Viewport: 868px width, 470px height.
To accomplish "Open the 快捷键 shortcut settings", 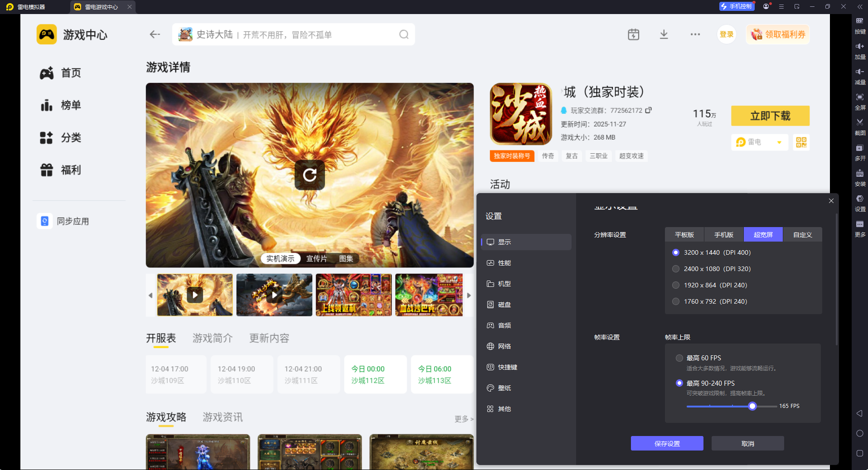I will click(x=506, y=367).
